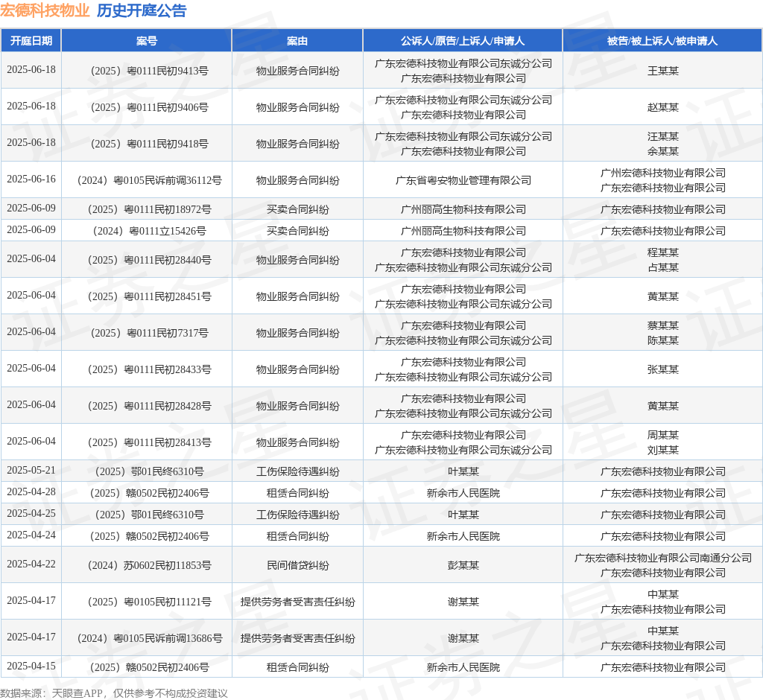Click case number 粤0111民初28451号
This screenshot has width=763, height=700.
click(x=149, y=296)
